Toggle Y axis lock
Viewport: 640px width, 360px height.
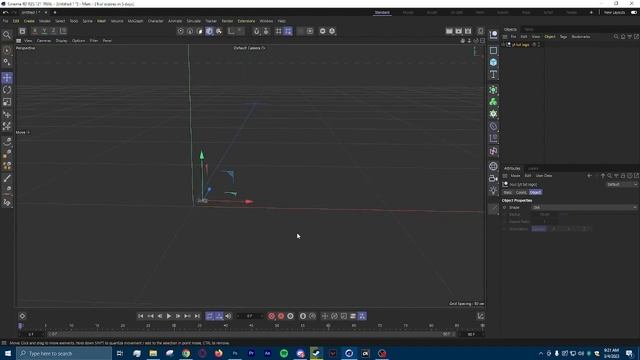click(x=44, y=31)
